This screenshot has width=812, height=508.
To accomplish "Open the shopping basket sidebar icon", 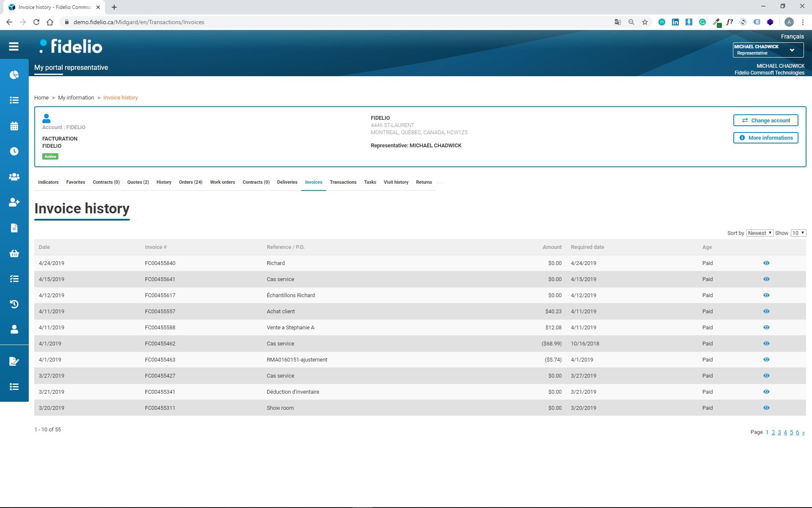I will 14,253.
